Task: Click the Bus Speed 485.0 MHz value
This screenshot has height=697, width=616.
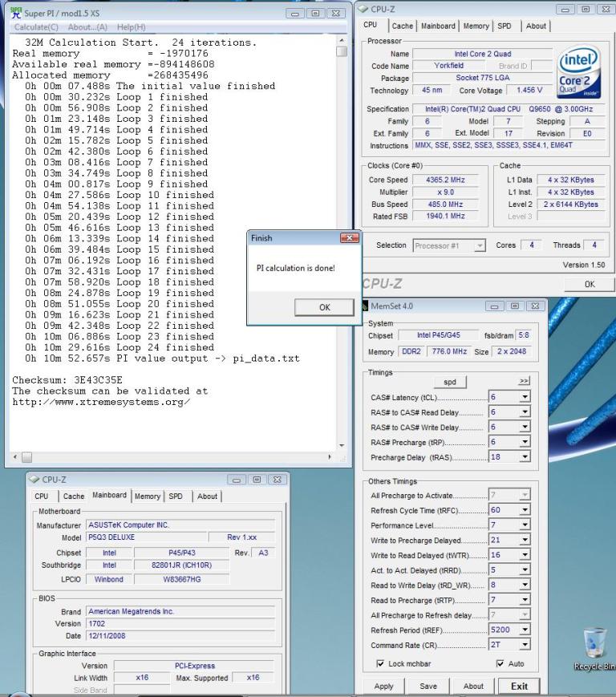Action: click(x=445, y=204)
